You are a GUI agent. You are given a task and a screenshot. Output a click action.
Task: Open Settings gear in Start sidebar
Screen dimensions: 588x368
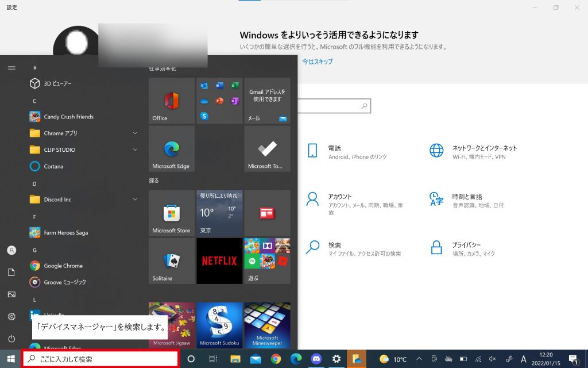[11, 317]
